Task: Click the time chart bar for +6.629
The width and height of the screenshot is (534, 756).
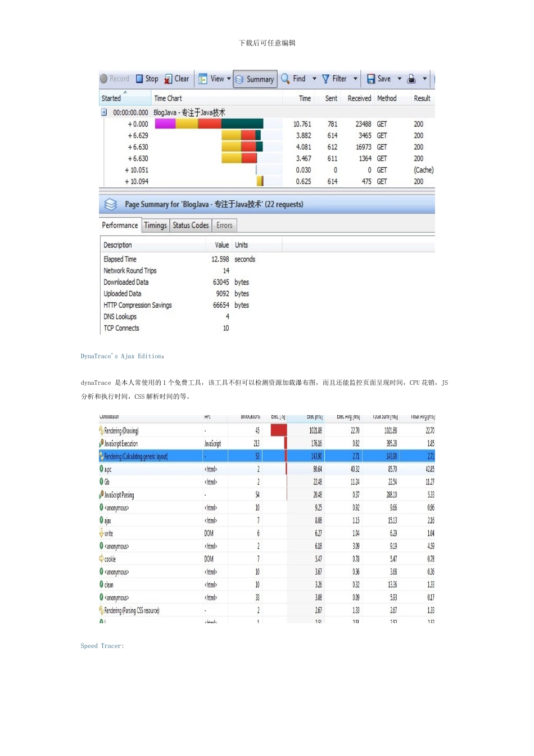Action: click(241, 136)
